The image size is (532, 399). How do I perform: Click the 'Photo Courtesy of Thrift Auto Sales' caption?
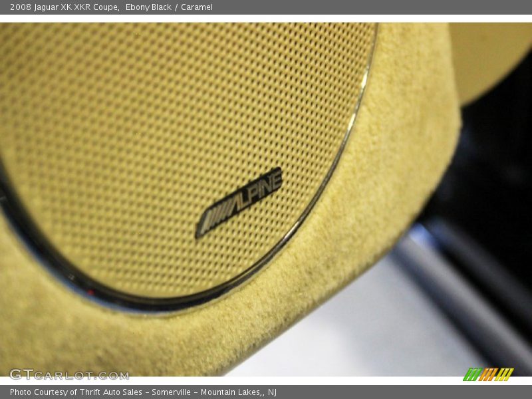76,392
